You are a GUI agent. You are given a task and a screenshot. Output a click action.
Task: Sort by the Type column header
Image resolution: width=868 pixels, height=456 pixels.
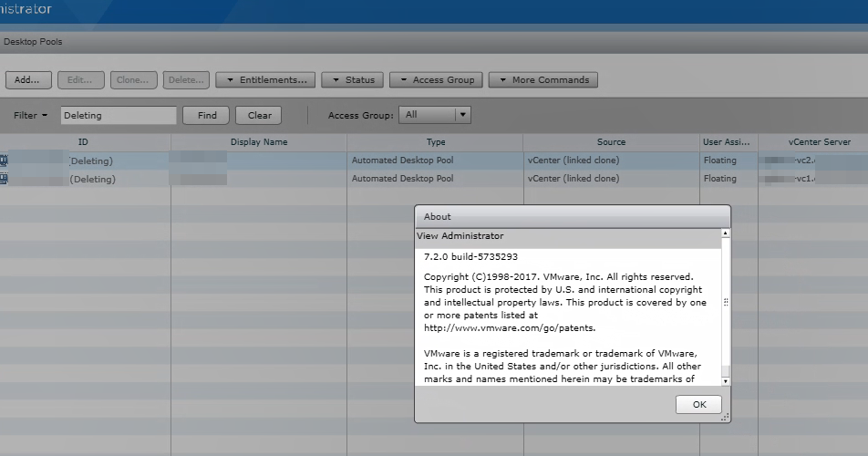click(x=436, y=142)
